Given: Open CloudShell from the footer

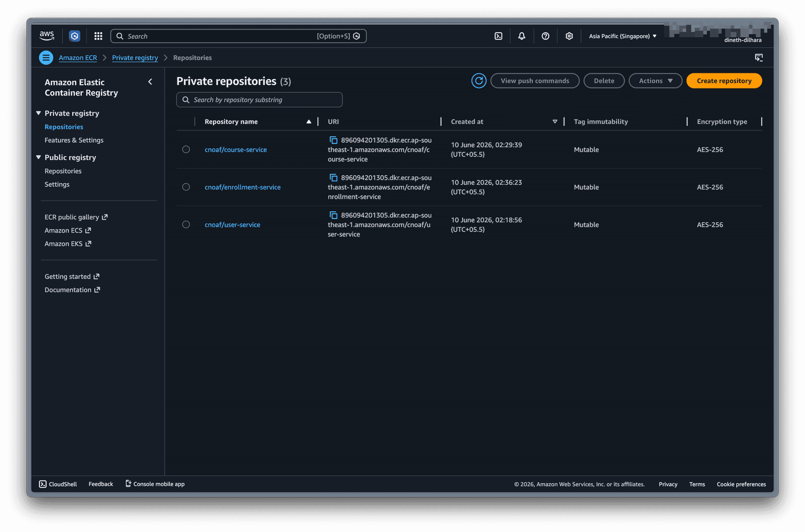Looking at the screenshot, I should click(58, 484).
